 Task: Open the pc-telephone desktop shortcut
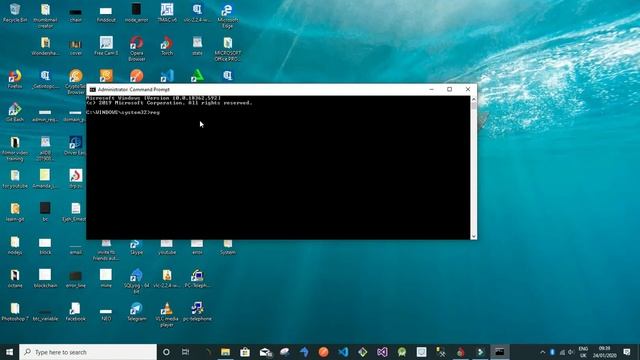[197, 311]
